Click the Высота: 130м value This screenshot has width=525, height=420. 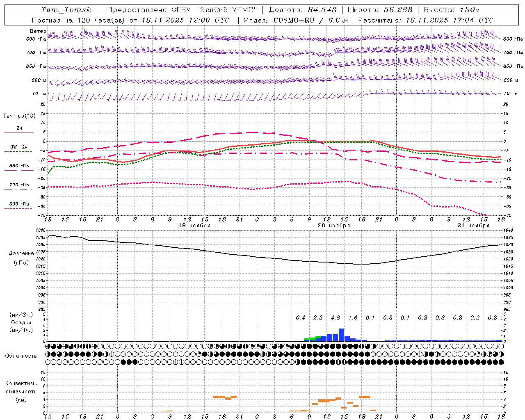pos(452,10)
